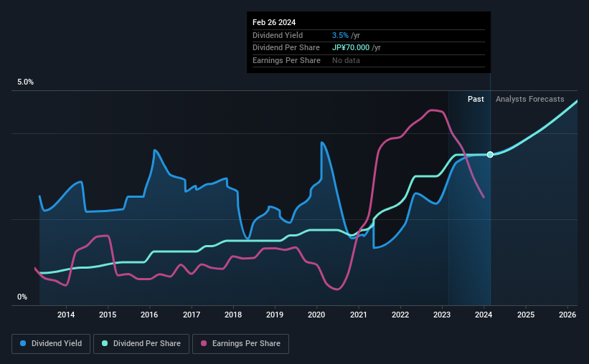The height and width of the screenshot is (364, 589).
Task: Click the 2023 x-axis label
Action: coord(442,315)
